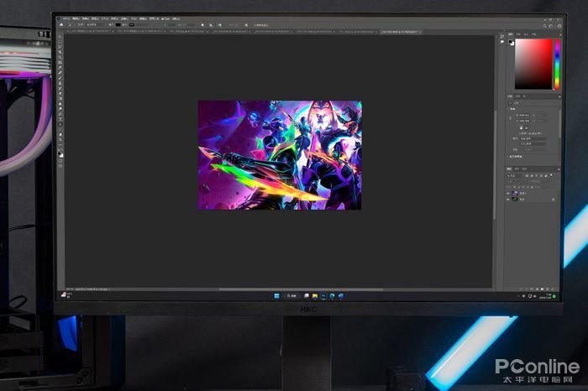Select the Lasso tool
Viewport: 588px width, 391px height.
pyautogui.click(x=60, y=47)
